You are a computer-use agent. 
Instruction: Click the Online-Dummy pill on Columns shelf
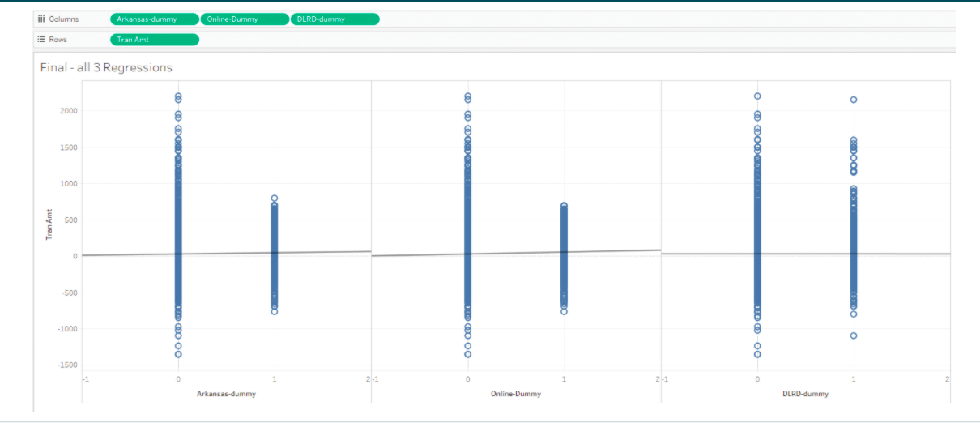point(245,19)
